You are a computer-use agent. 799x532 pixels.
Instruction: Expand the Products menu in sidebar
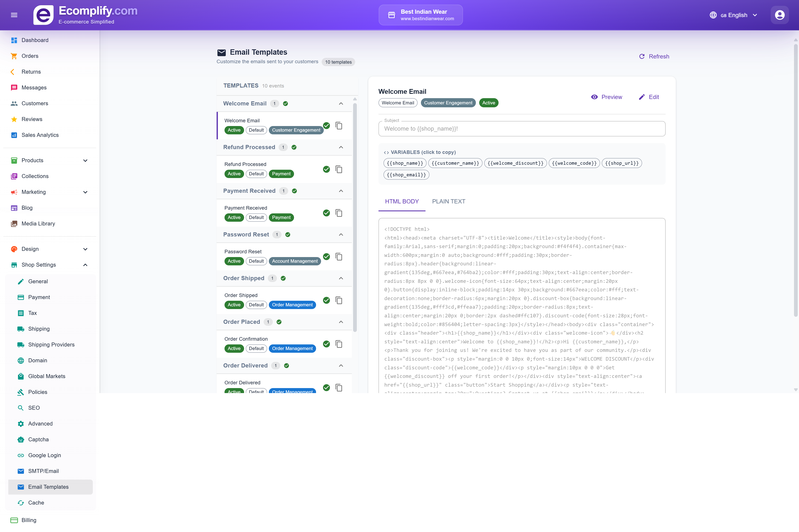point(85,161)
